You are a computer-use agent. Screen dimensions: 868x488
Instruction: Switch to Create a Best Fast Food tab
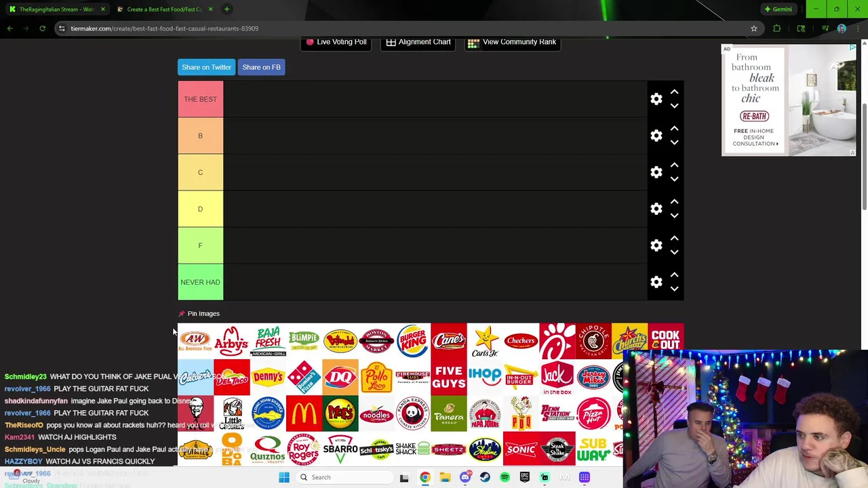coord(165,9)
